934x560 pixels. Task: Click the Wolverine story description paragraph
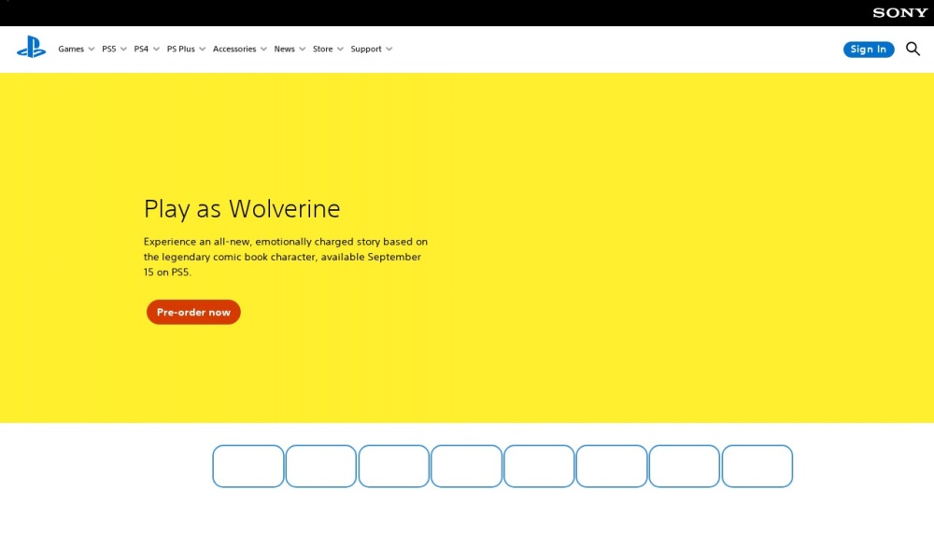tap(285, 257)
